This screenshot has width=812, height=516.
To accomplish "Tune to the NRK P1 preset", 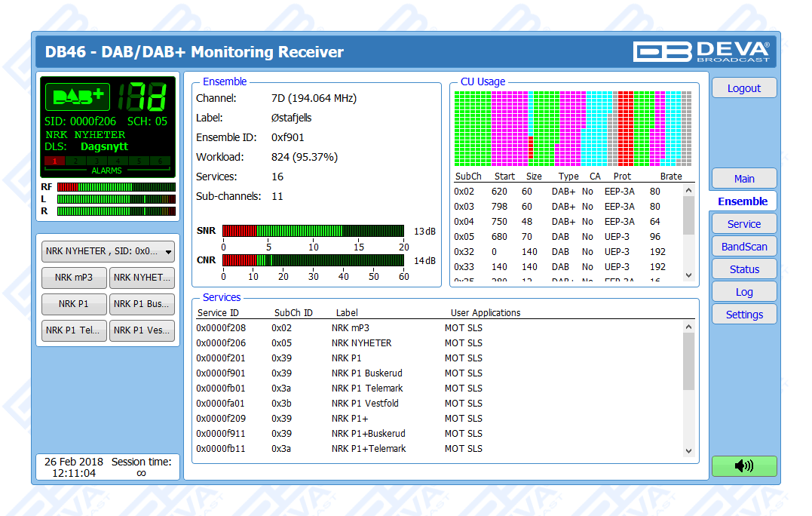I will coord(74,304).
